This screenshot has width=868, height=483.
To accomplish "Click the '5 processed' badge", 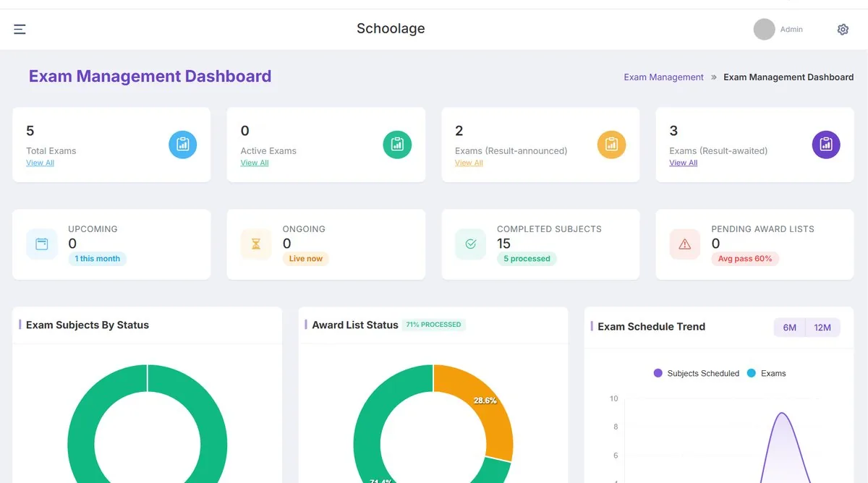I will pyautogui.click(x=527, y=259).
